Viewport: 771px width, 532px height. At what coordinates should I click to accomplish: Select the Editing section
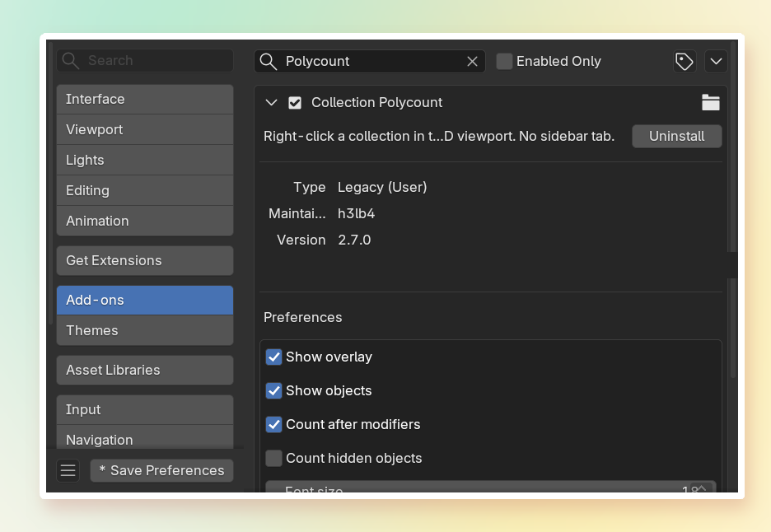click(145, 191)
